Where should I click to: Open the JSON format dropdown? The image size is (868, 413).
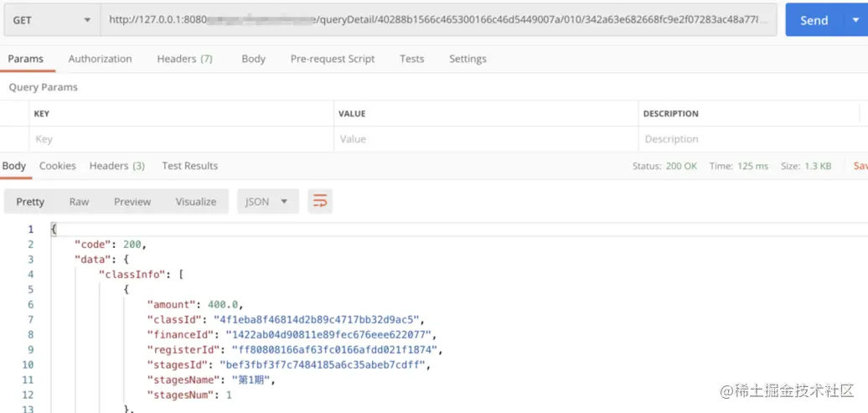(x=268, y=202)
